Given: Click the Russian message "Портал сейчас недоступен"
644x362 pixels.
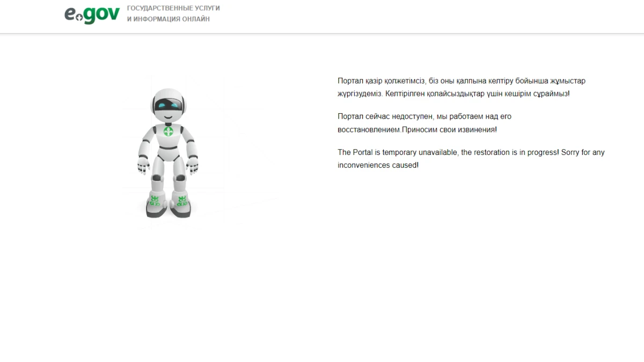Looking at the screenshot, I should (384, 116).
